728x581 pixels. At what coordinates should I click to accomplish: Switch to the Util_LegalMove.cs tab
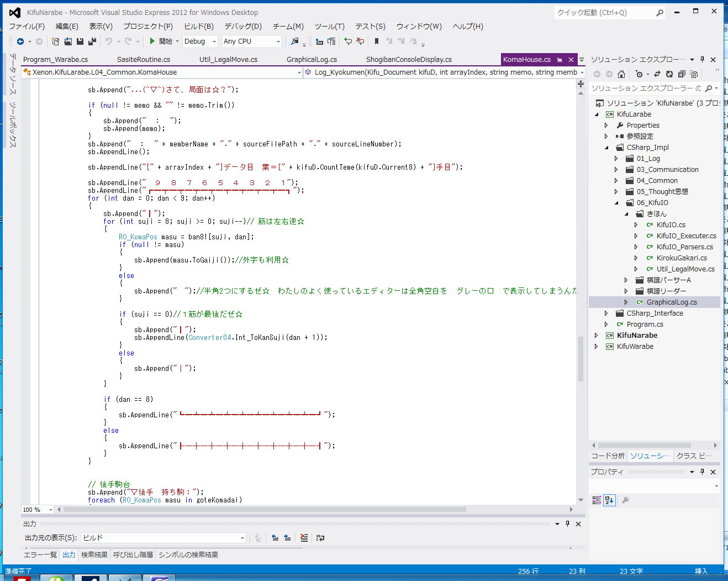pos(228,59)
